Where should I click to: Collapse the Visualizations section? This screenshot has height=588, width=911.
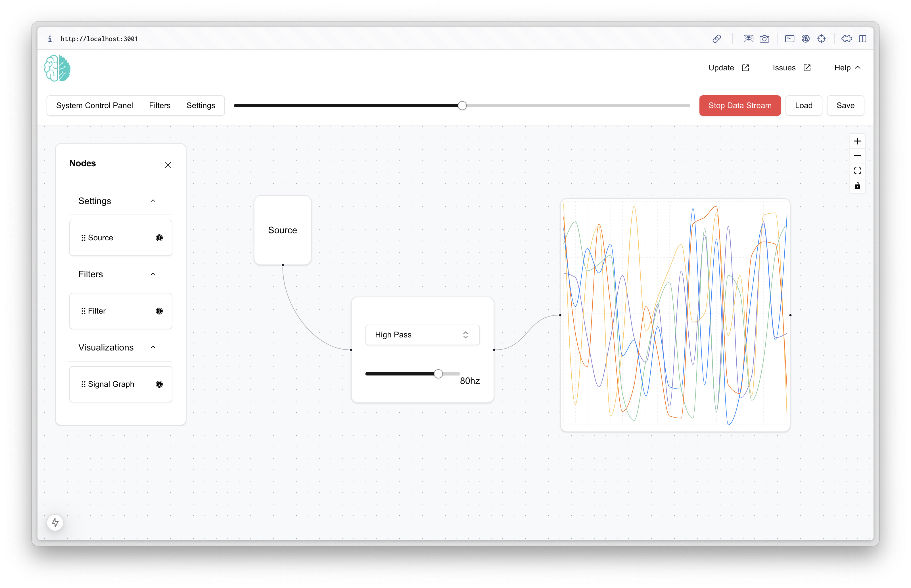point(153,347)
